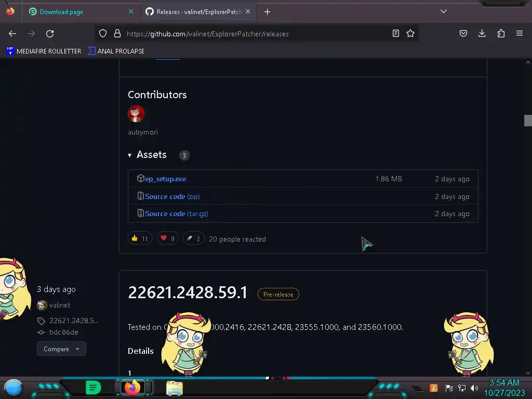Download Source code (tar.gz)
Image resolution: width=532 pixels, height=399 pixels.
click(x=177, y=214)
